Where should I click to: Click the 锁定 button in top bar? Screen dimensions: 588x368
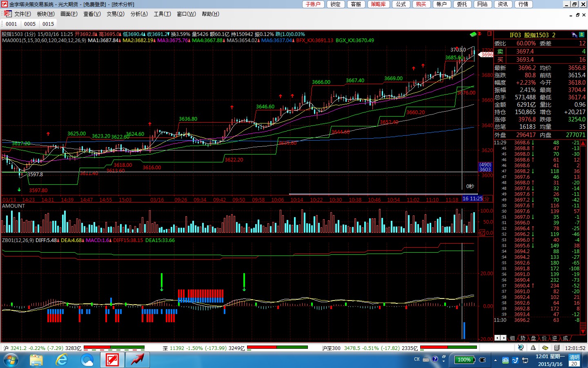(x=335, y=4)
